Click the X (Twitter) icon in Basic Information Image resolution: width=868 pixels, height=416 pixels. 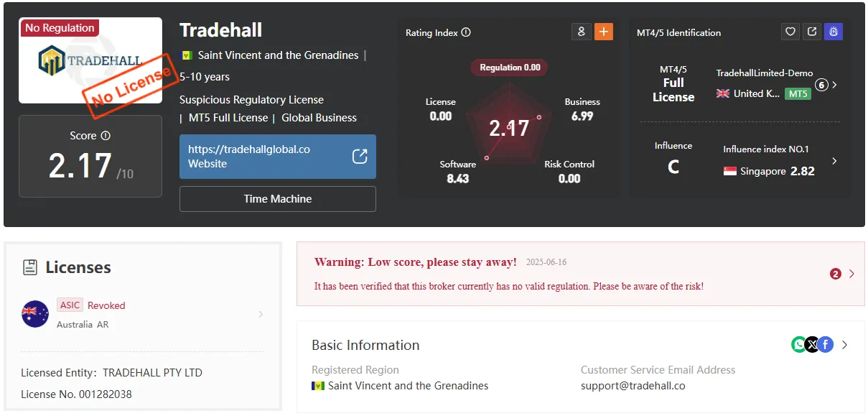pyautogui.click(x=812, y=345)
